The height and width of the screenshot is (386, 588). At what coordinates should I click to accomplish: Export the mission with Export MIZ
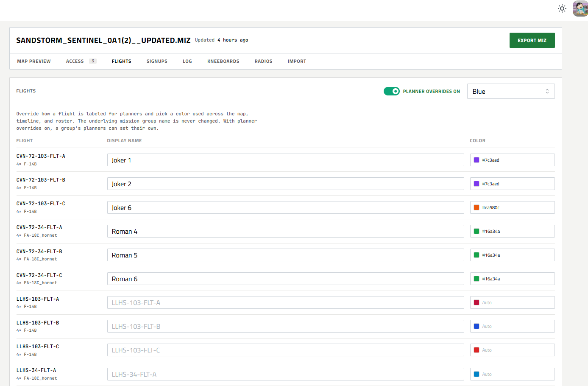pyautogui.click(x=532, y=40)
